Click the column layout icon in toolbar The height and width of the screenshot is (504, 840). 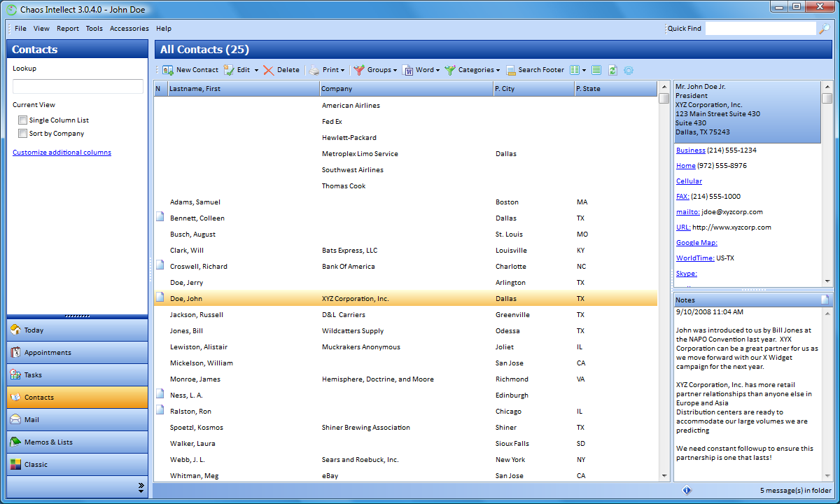point(575,70)
